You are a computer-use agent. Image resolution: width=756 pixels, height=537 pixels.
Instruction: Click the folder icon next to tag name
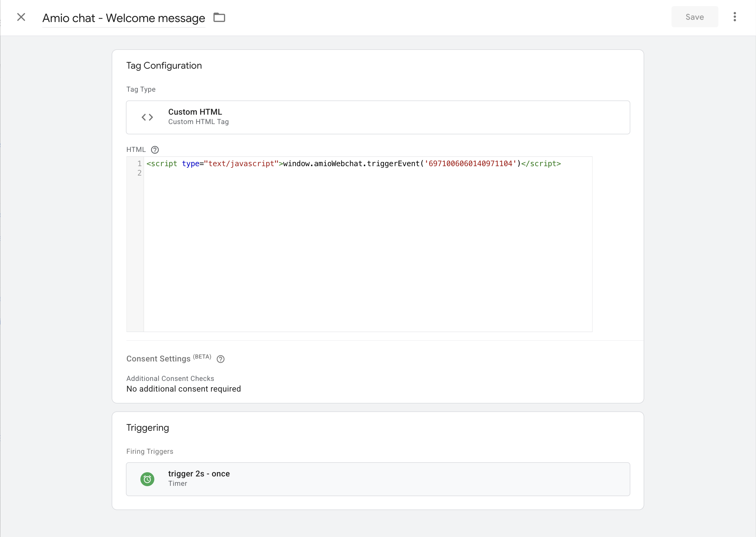(x=219, y=17)
